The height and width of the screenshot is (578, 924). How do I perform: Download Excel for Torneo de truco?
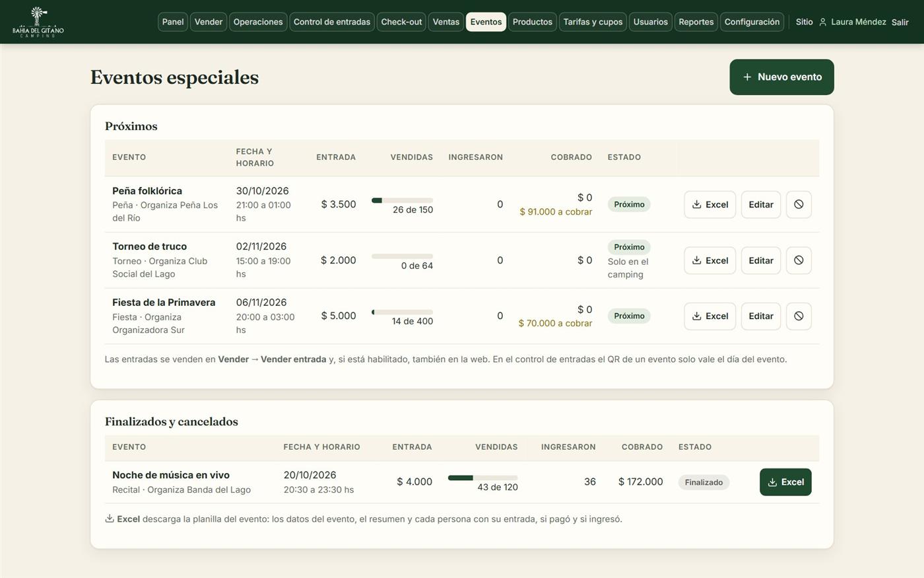pos(709,260)
